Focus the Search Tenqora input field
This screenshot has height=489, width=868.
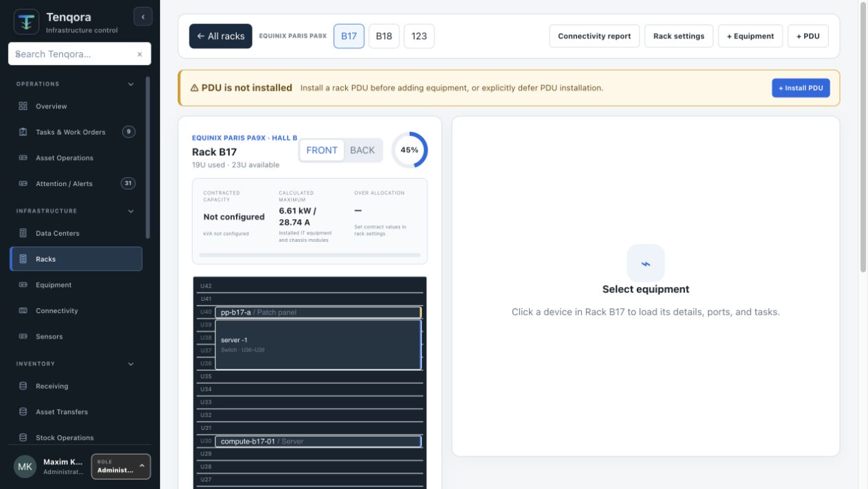pyautogui.click(x=80, y=54)
